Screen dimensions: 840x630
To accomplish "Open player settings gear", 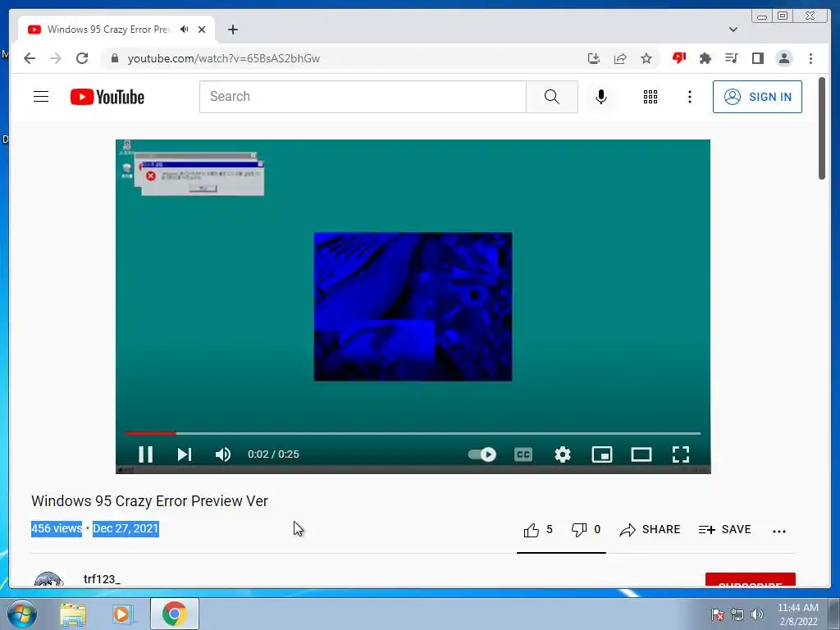I will click(x=563, y=454).
